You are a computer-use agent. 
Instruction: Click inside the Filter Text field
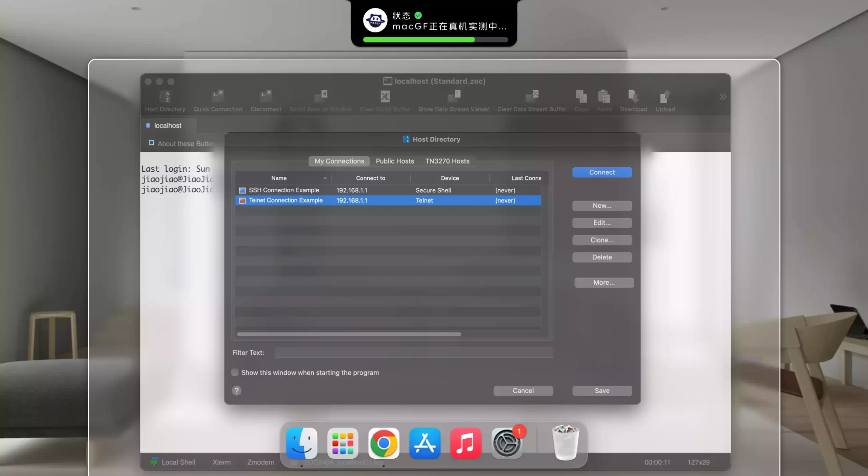point(413,353)
